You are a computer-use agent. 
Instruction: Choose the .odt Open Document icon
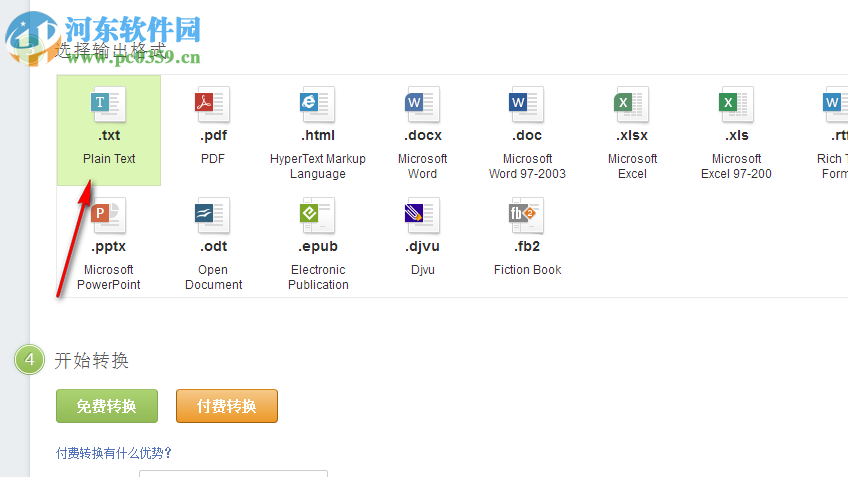coord(213,215)
